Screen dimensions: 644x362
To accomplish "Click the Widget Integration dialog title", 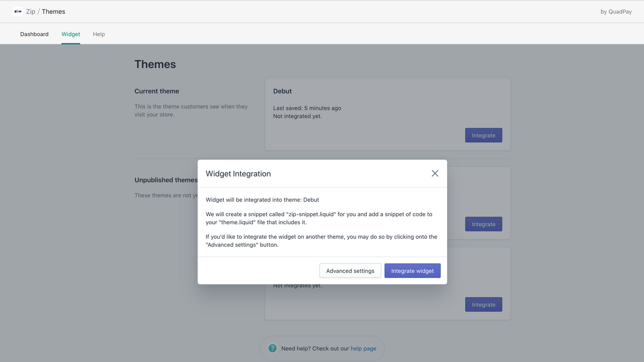I will pyautogui.click(x=238, y=173).
